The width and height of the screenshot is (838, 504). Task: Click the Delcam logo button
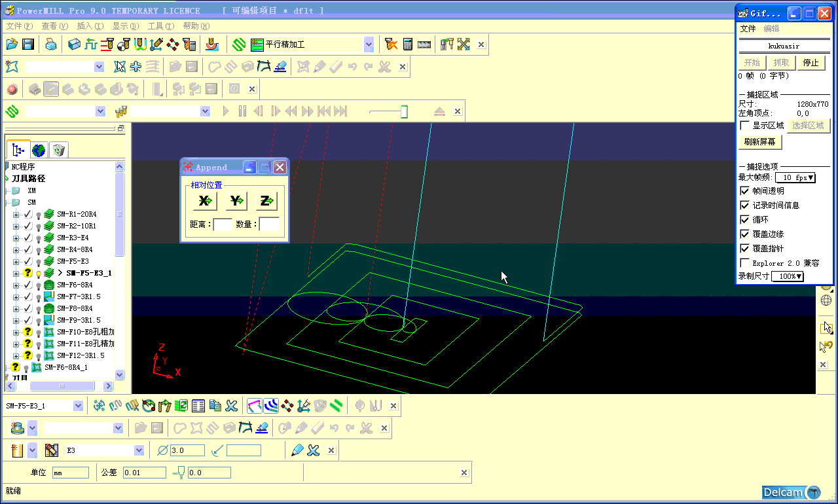[791, 493]
